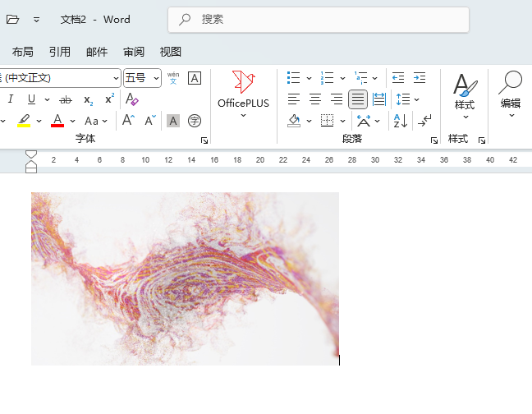Toggle underline formatting
Viewport: 532px width, 414px height.
pyautogui.click(x=31, y=99)
